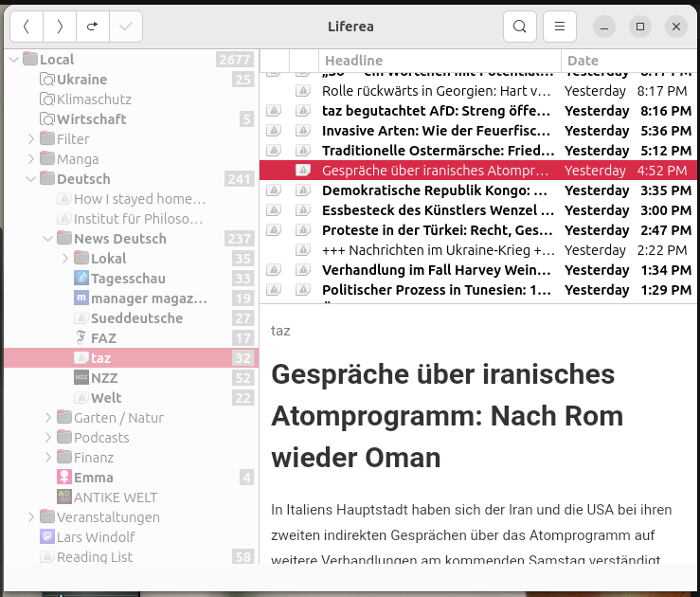Expand the Lokal folder
The height and width of the screenshot is (597, 700).
tap(65, 258)
